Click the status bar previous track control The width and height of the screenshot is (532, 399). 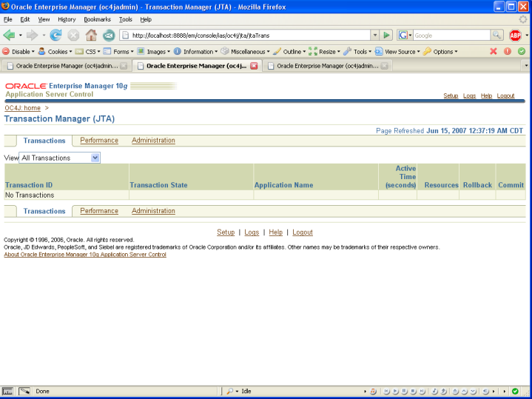click(x=386, y=391)
